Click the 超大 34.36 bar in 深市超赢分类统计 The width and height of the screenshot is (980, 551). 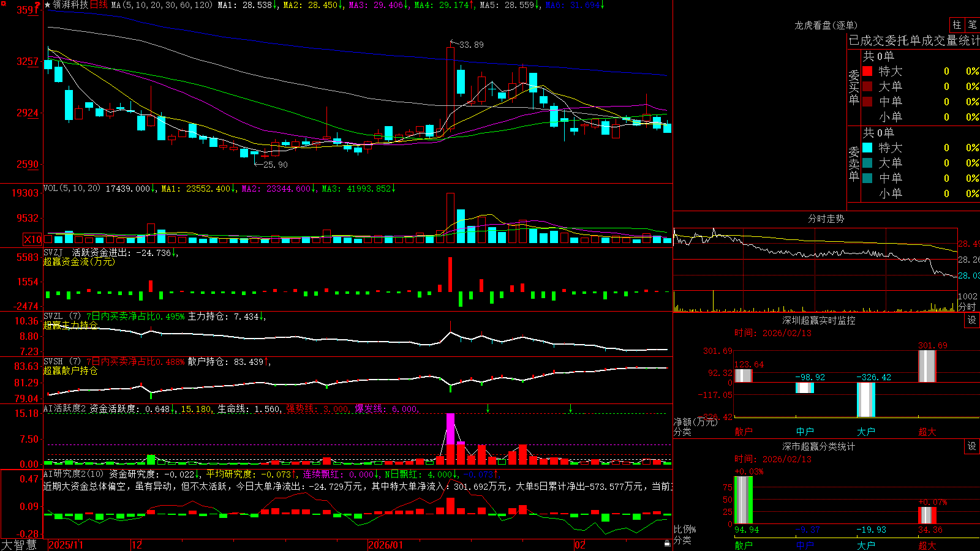(x=927, y=515)
